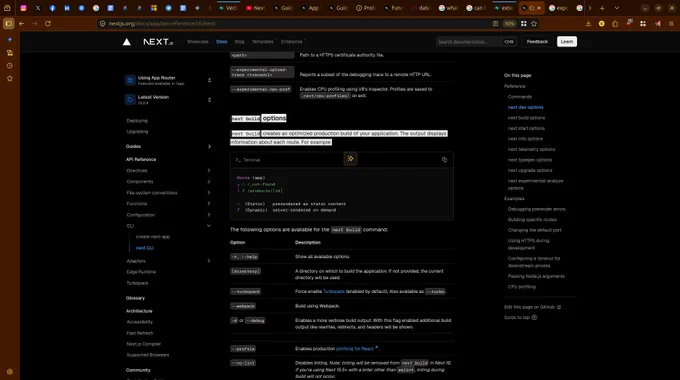Screen dimensions: 680x380
Task: Open the Using App Router selector
Action: coord(168,80)
